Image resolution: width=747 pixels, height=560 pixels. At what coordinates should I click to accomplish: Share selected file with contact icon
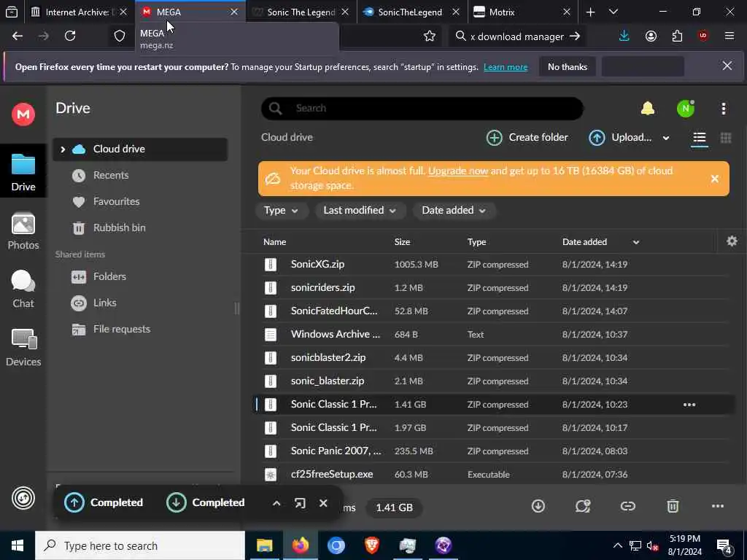[x=583, y=506]
